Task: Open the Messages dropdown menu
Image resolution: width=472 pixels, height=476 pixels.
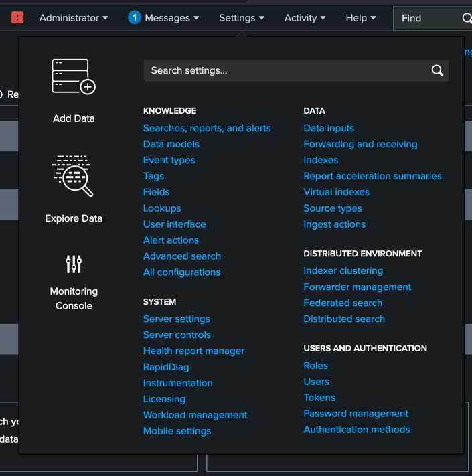Action: click(172, 18)
